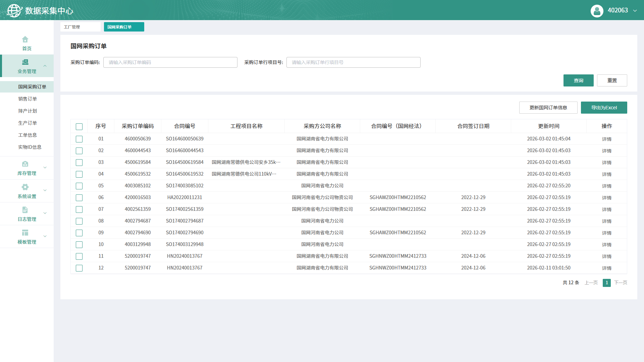Select the checkbox for order 4200016503

point(79,198)
